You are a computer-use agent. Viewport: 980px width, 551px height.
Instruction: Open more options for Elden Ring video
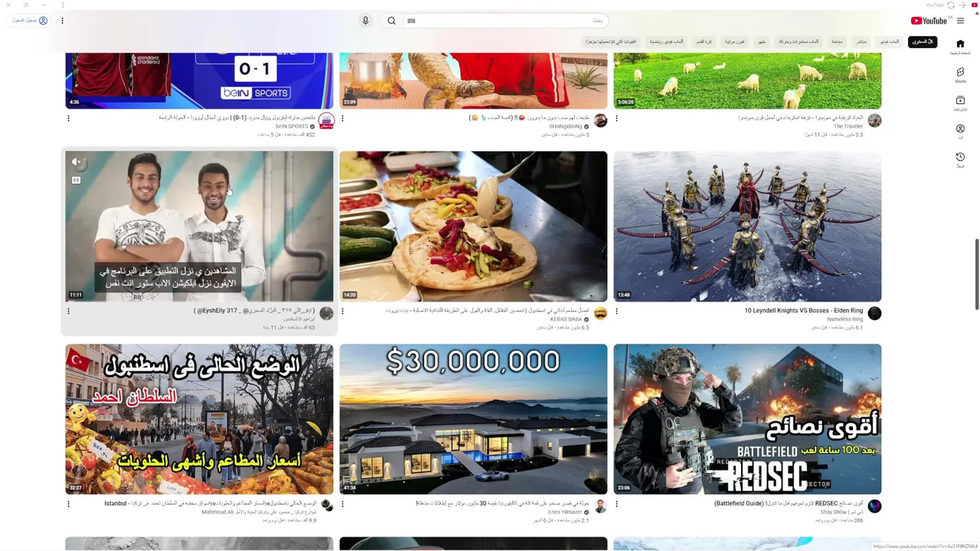616,311
